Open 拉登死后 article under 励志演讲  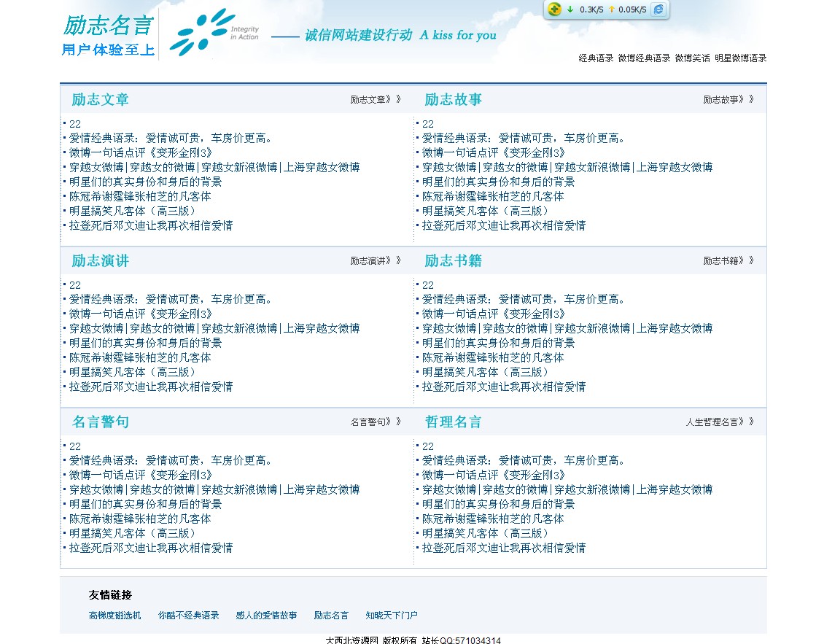pos(151,387)
